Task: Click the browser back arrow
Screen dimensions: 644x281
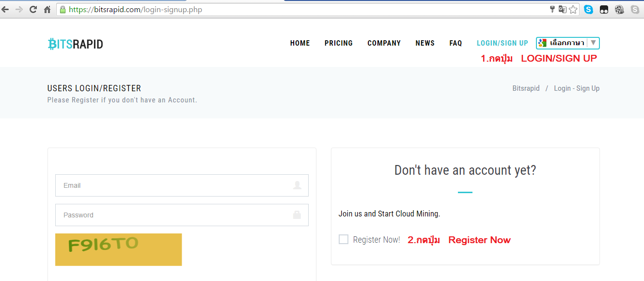Action: (x=5, y=9)
